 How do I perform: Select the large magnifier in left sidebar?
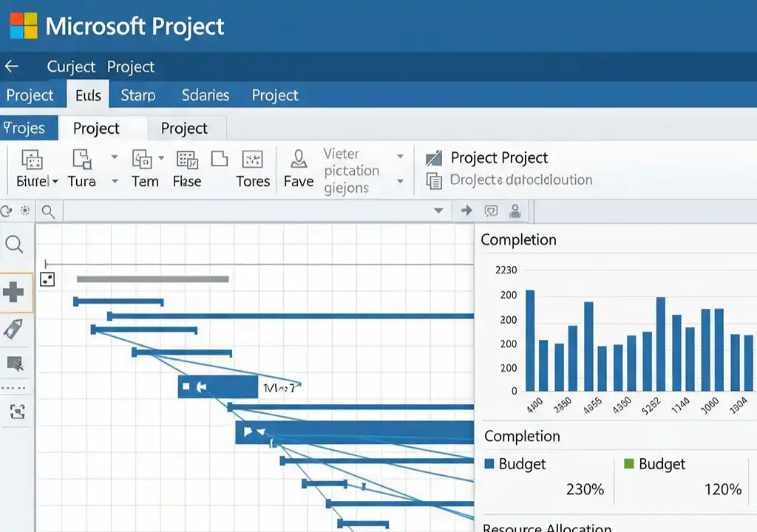pyautogui.click(x=15, y=245)
